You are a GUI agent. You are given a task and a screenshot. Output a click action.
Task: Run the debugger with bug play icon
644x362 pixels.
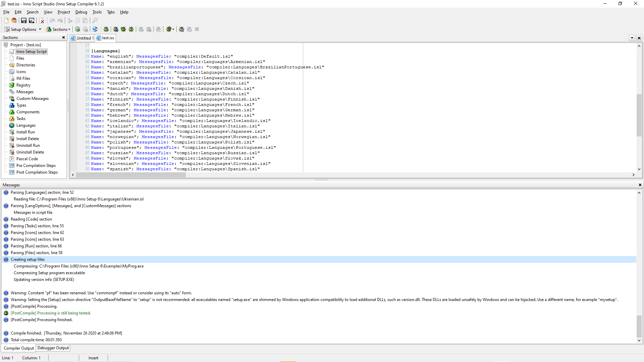[x=106, y=29]
